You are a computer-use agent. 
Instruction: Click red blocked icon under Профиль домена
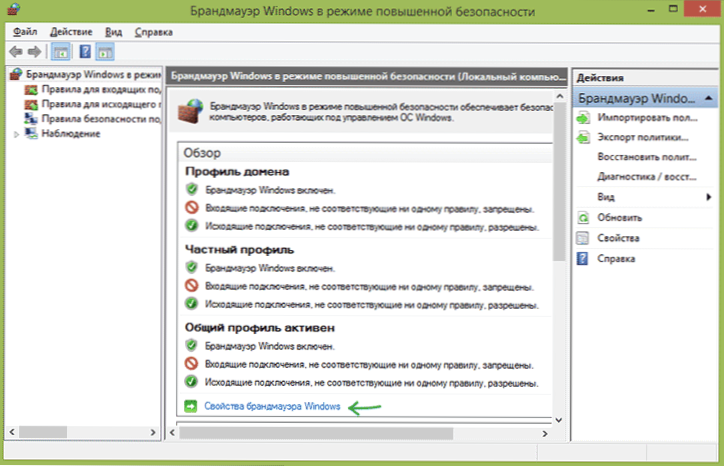point(191,207)
